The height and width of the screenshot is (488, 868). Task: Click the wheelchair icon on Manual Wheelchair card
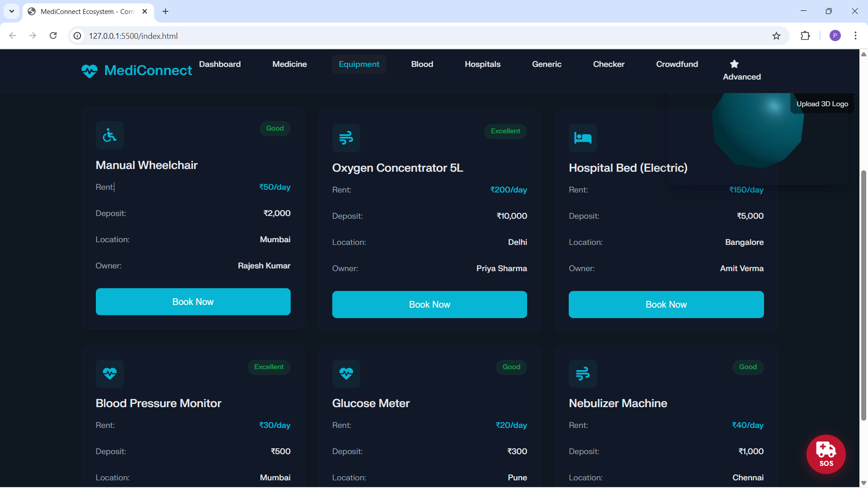point(109,135)
